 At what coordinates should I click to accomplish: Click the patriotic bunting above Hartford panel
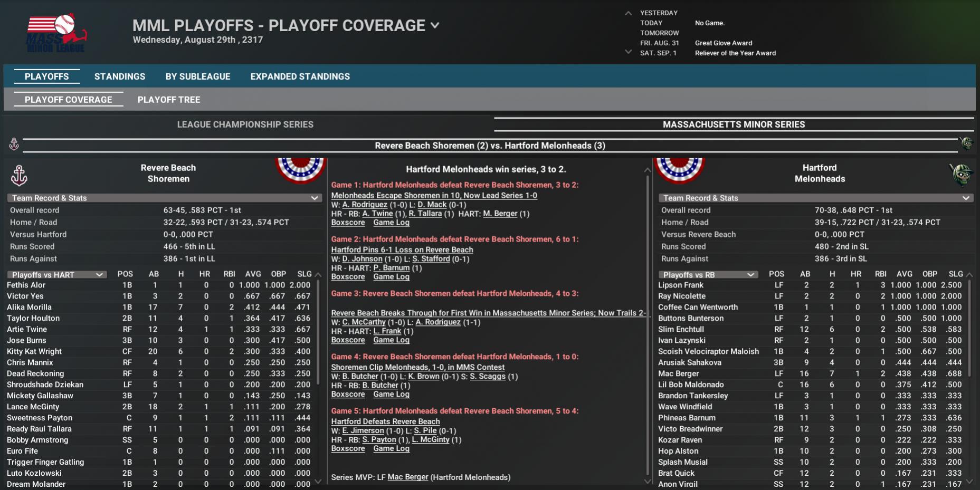pyautogui.click(x=679, y=169)
